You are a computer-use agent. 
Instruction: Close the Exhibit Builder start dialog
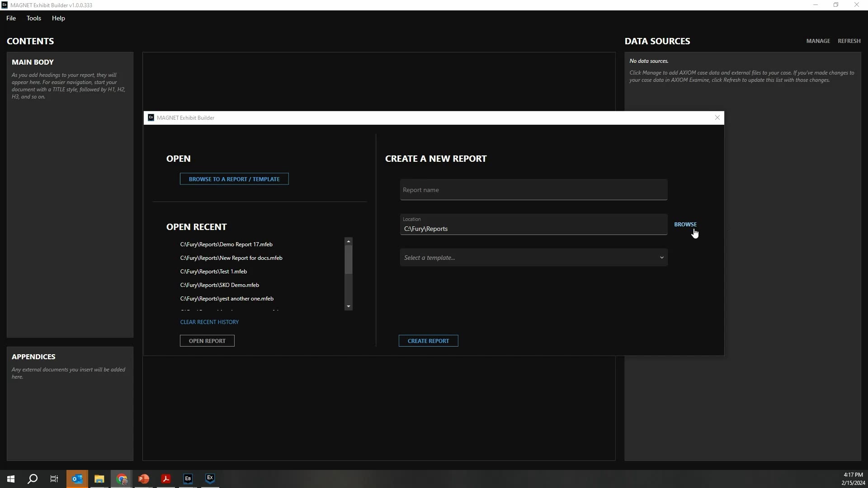click(x=717, y=117)
